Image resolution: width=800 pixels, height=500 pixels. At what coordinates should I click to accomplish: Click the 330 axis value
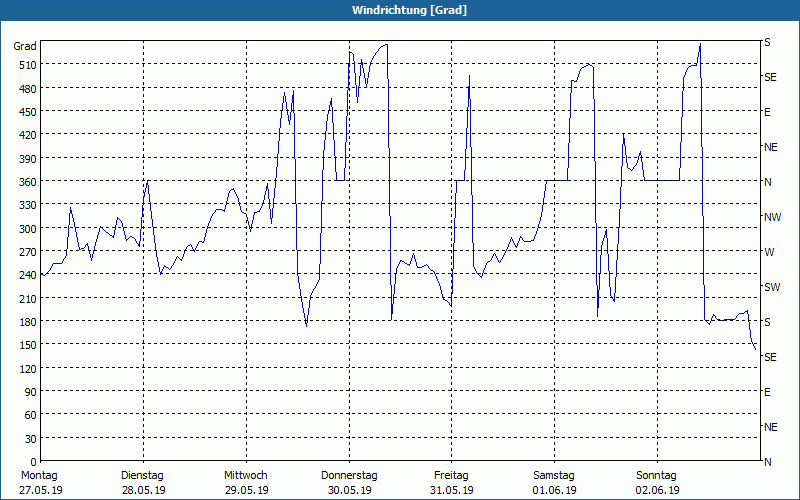click(x=29, y=205)
